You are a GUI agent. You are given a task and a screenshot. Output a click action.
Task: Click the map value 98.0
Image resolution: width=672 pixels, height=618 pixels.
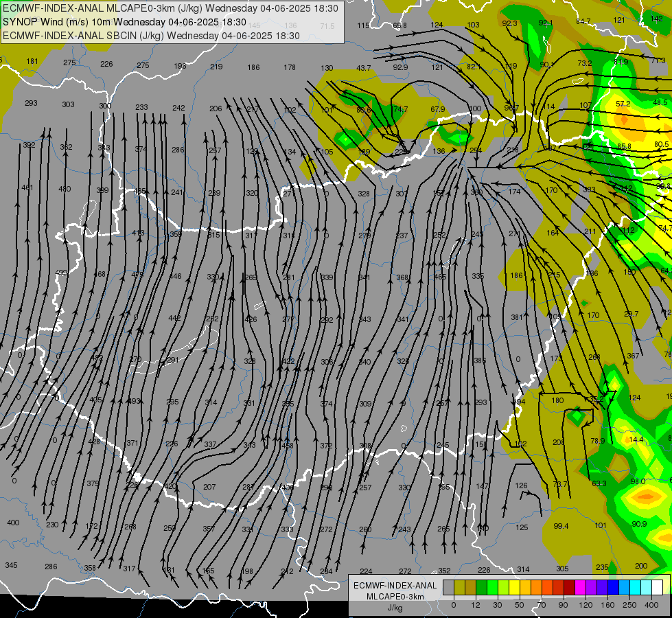coord(638,481)
